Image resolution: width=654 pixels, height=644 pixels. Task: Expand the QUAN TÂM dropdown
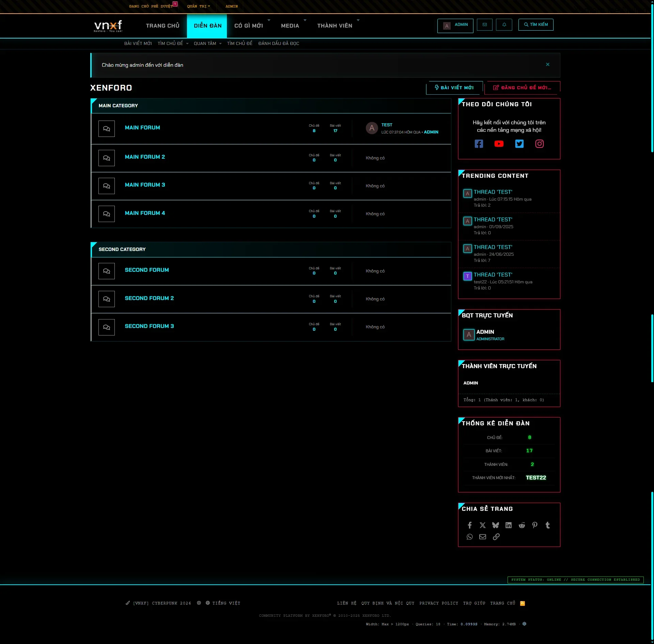tap(207, 43)
